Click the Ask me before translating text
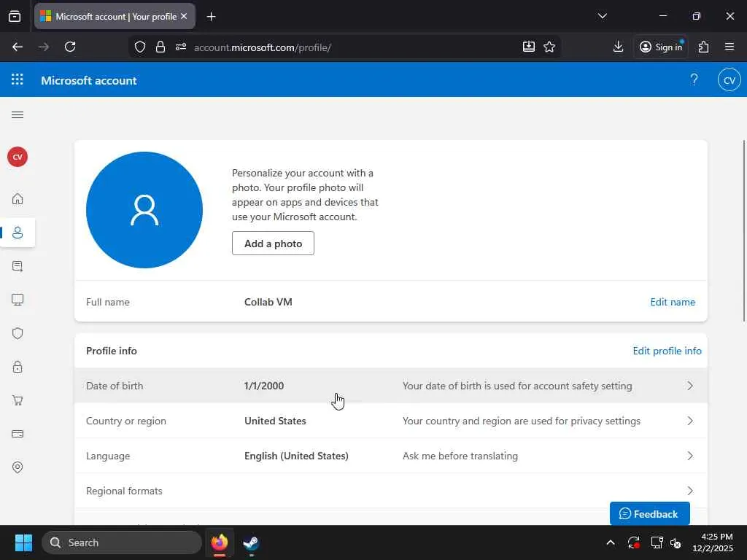 coord(460,456)
